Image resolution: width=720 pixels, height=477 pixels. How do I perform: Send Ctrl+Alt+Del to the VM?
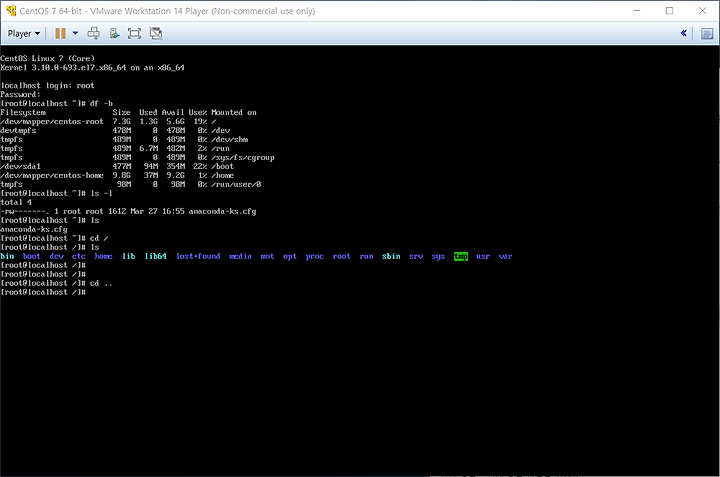94,33
